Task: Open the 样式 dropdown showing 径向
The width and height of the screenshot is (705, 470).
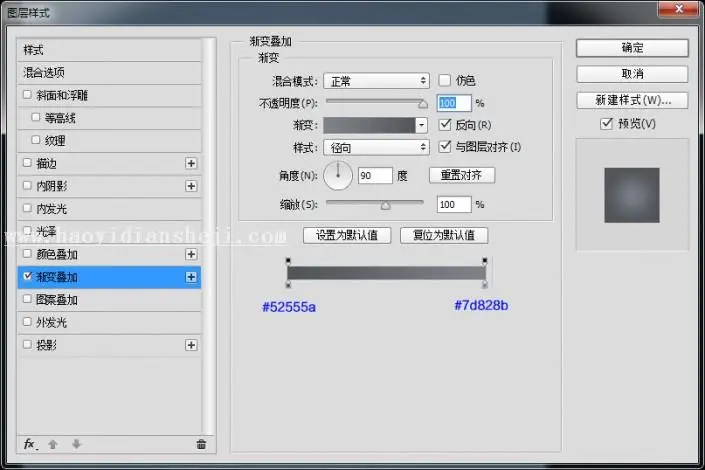Action: coord(376,147)
